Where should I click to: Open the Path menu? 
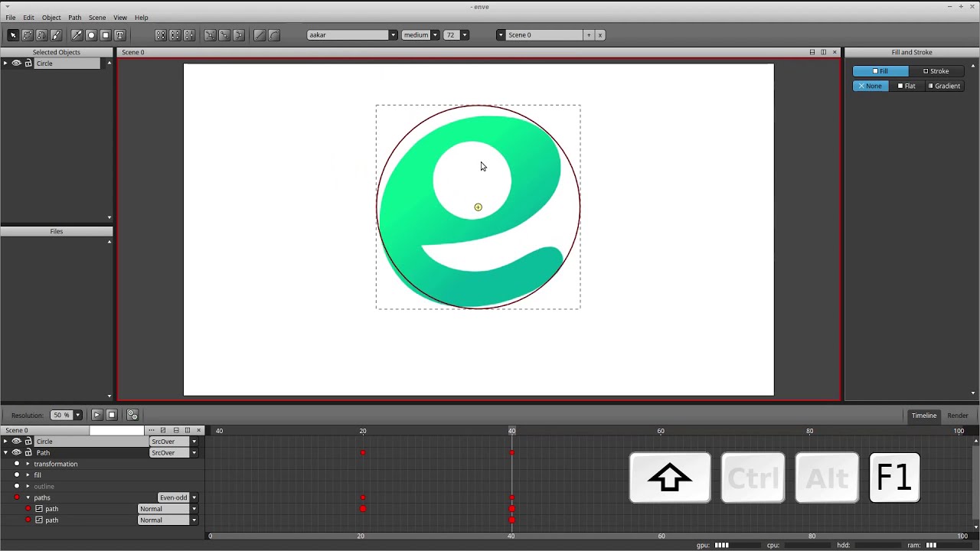point(74,18)
